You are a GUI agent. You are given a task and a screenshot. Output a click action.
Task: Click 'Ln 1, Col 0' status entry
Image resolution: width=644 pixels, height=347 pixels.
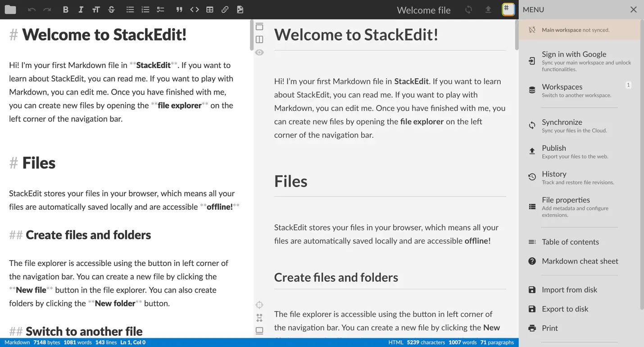[132, 342]
